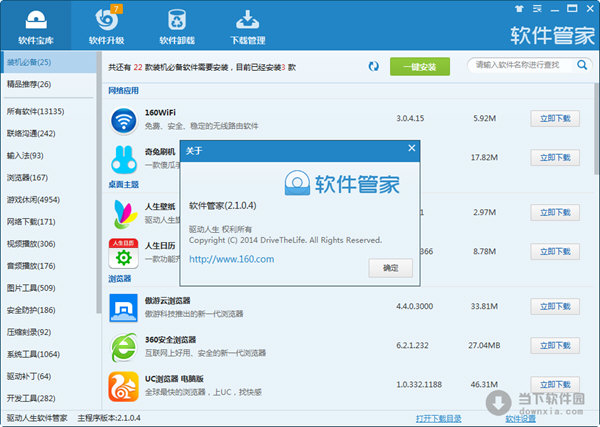Click the 一键安装 green button
This screenshot has height=427, width=600.
click(420, 67)
